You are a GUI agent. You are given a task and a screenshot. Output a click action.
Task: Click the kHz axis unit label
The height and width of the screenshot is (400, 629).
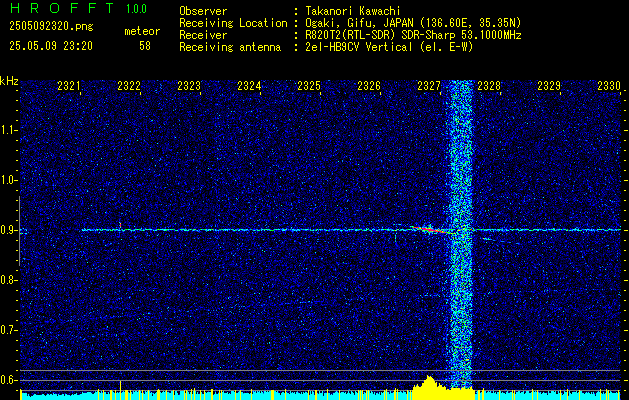[9, 81]
